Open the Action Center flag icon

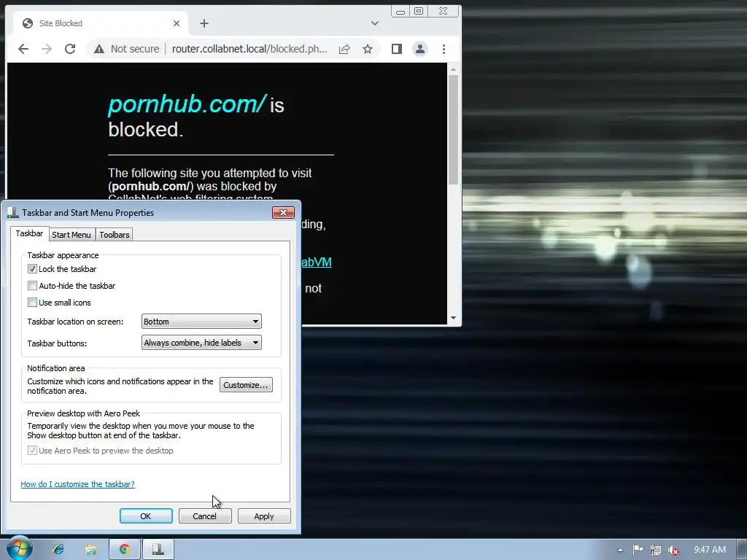pyautogui.click(x=638, y=550)
